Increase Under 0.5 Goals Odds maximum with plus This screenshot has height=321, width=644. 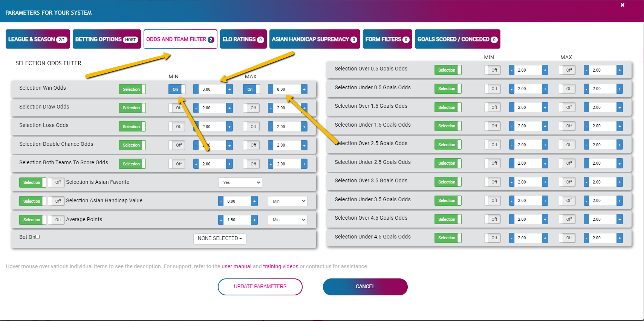620,89
